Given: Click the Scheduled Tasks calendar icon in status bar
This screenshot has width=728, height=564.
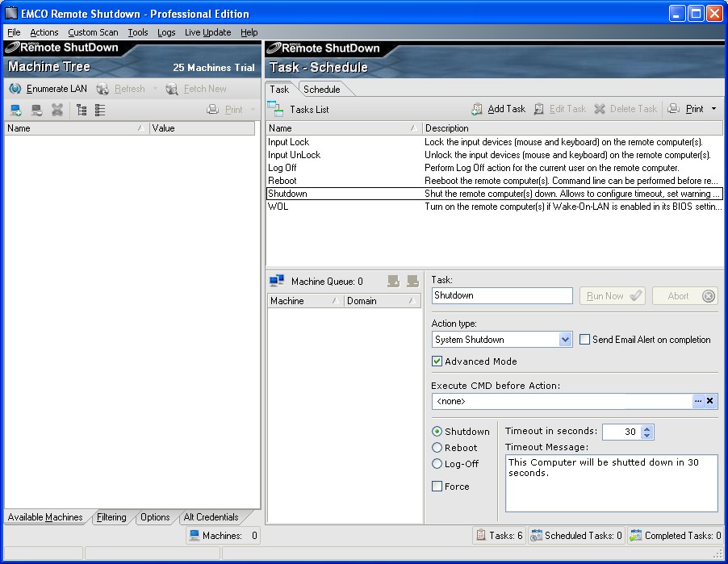Looking at the screenshot, I should click(537, 535).
